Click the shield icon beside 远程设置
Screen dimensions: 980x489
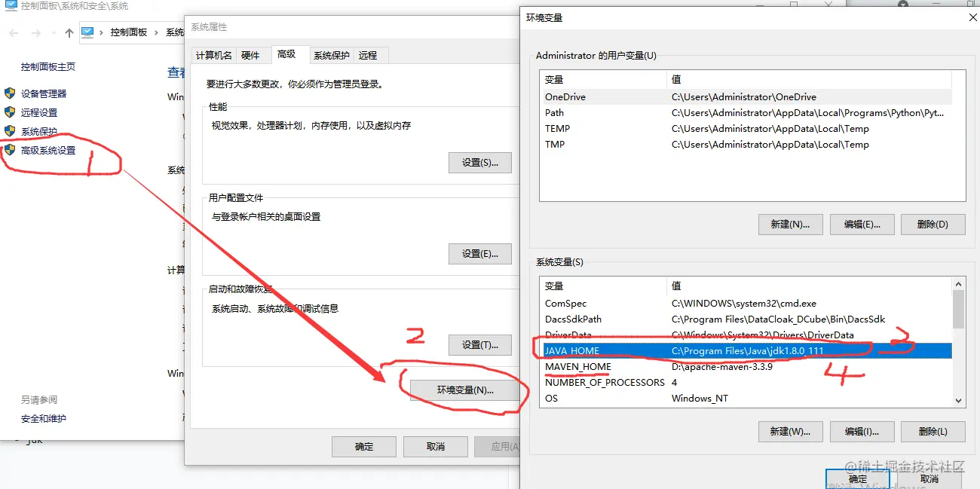tap(9, 111)
